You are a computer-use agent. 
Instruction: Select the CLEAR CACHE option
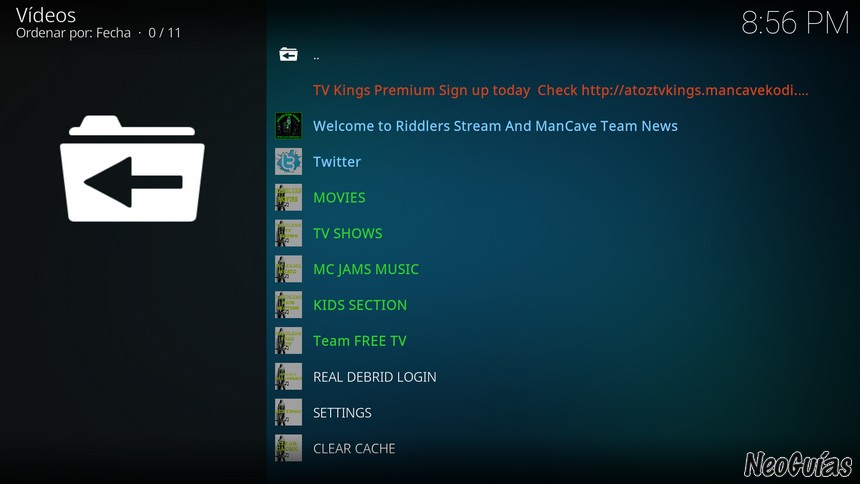pos(354,448)
